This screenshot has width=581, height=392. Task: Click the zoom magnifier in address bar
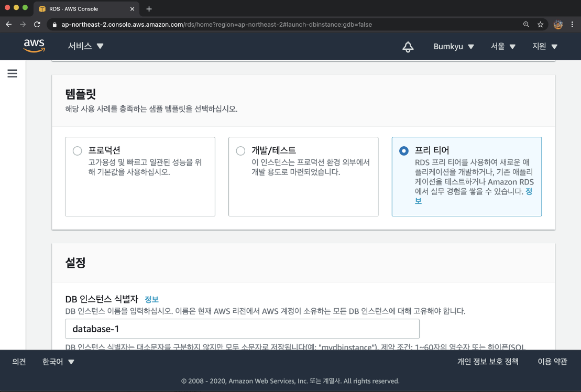pyautogui.click(x=526, y=25)
